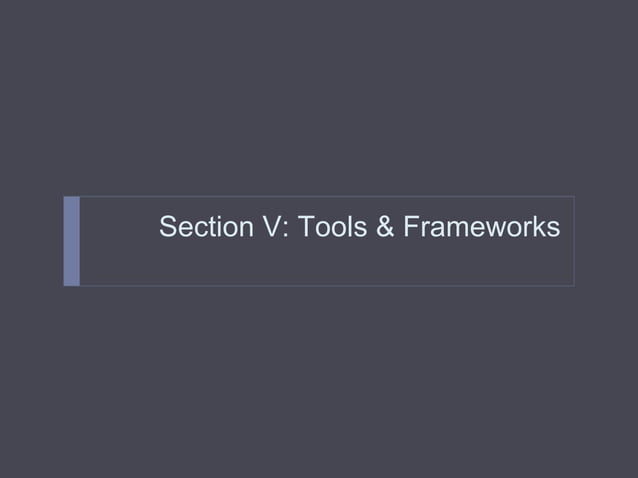Viewport: 638px width, 478px height.
Task: Click the purple accent bar beside title
Action: tap(71, 241)
